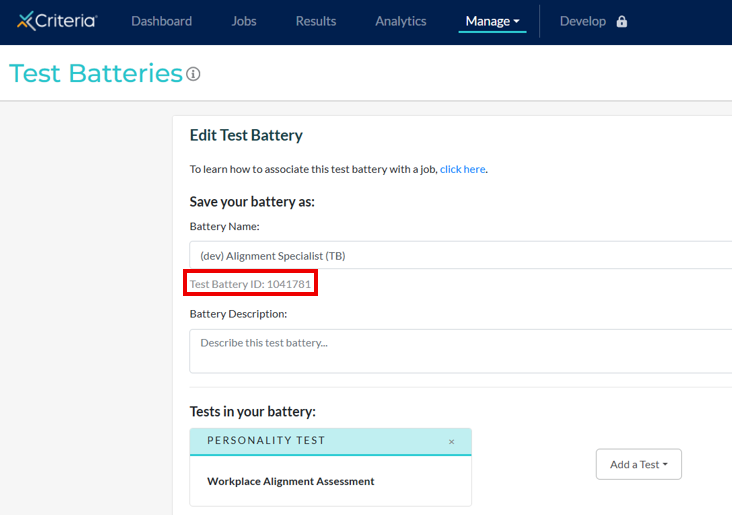The width and height of the screenshot is (732, 515).
Task: Click the "Tests in your battery" heading
Action: 252,411
